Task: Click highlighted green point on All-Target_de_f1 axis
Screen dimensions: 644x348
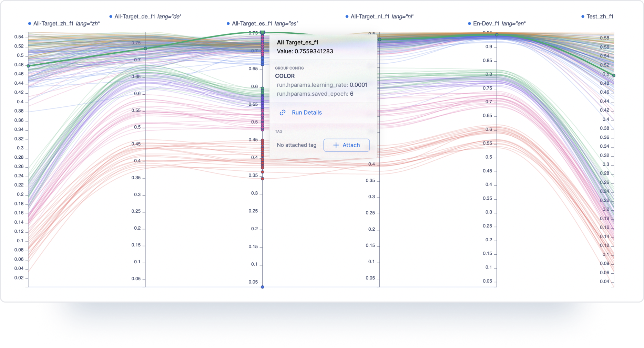Action: pos(145,49)
